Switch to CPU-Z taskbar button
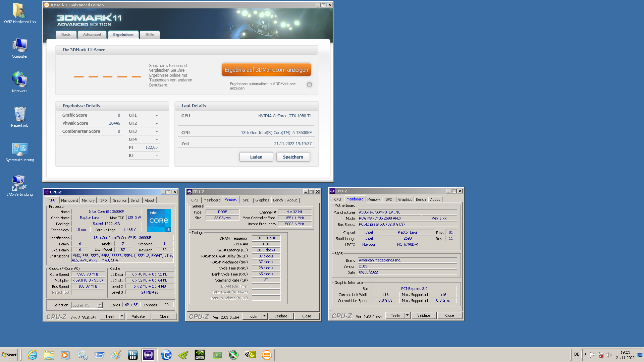The image size is (644, 362). pos(148,355)
